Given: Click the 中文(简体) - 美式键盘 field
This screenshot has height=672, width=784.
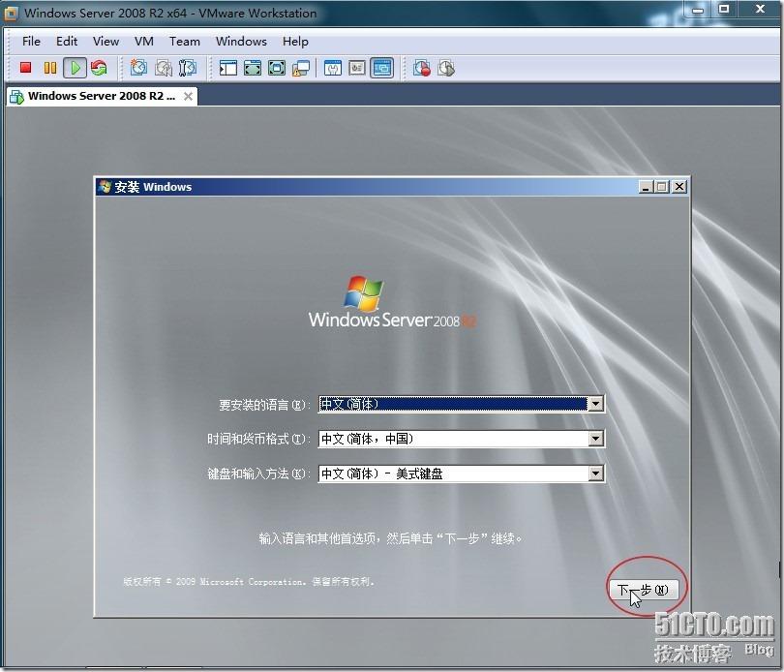Looking at the screenshot, I should 461,473.
